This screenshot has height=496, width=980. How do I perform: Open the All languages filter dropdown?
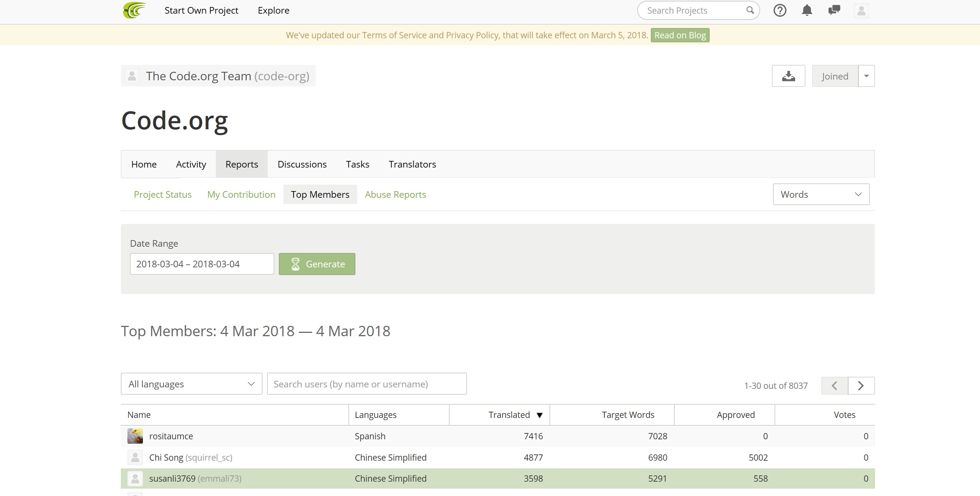click(x=192, y=384)
